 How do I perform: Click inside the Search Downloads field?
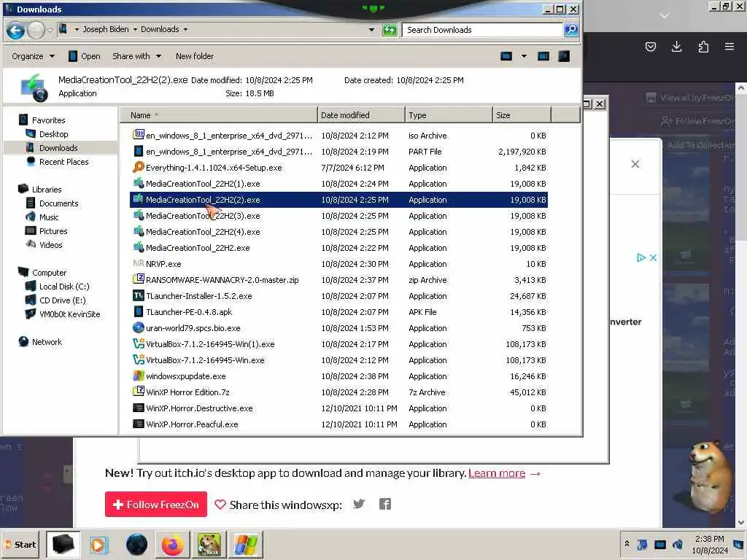click(x=482, y=30)
